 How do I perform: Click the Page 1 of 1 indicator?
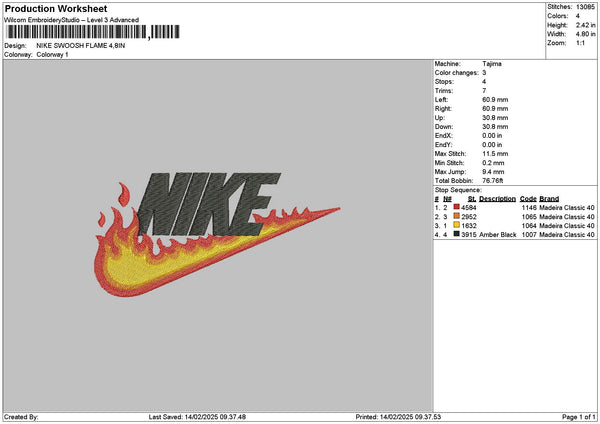[x=579, y=417]
